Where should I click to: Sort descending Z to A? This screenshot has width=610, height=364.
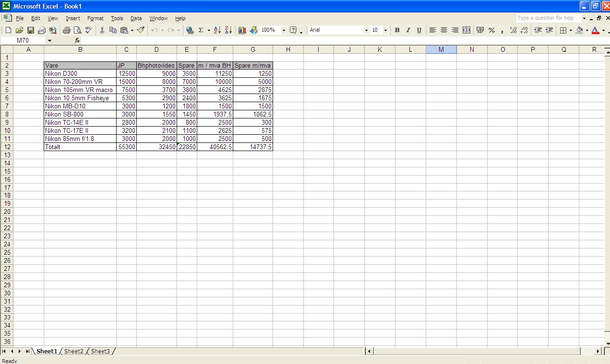[228, 30]
